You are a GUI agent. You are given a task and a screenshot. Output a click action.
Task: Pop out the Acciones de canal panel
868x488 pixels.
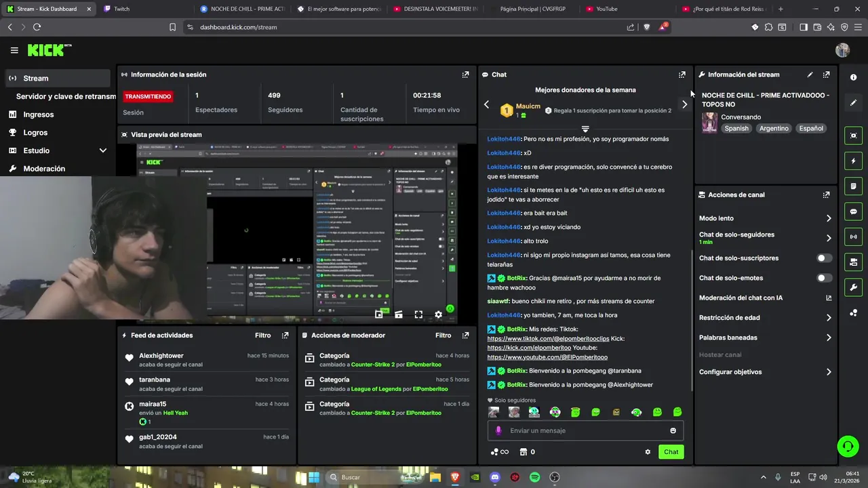tap(826, 195)
